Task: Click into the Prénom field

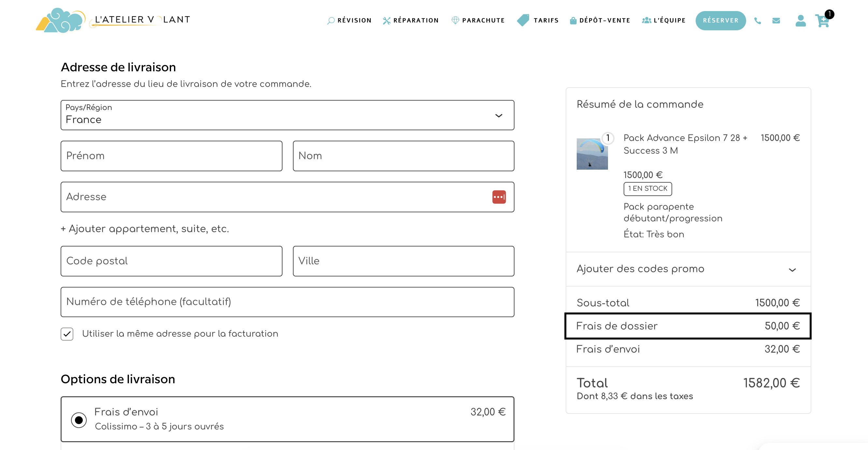Action: point(171,156)
